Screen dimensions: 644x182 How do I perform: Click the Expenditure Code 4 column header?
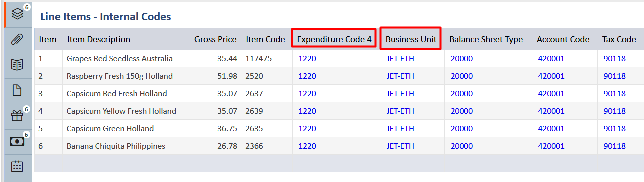(334, 39)
